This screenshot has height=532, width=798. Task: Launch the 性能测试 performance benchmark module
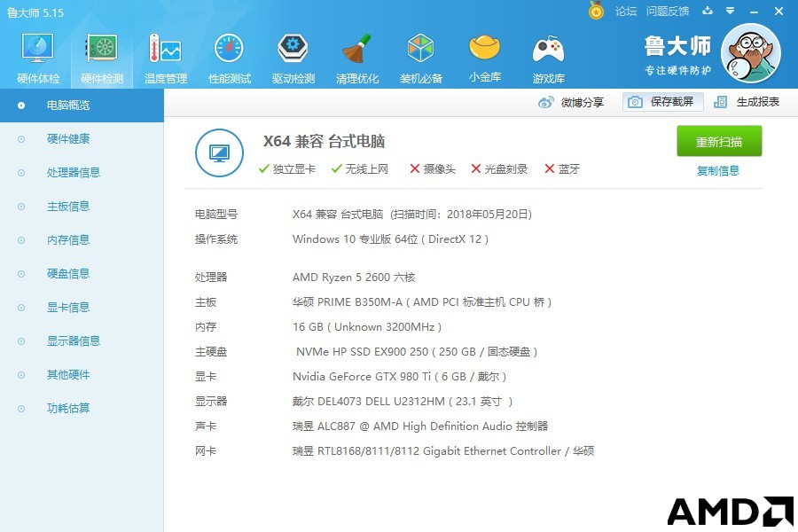[x=230, y=58]
